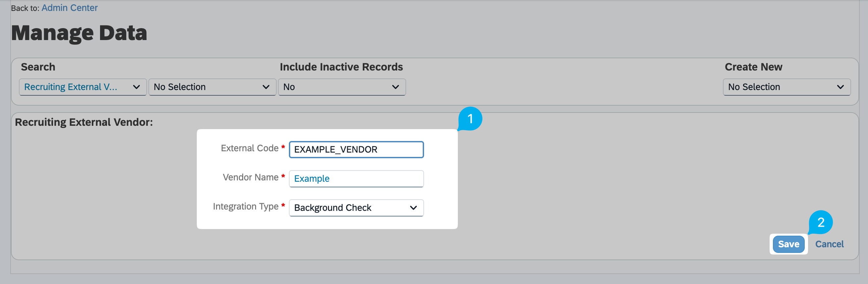This screenshot has width=868, height=284.
Task: Open the Create New dropdown
Action: coord(786,87)
